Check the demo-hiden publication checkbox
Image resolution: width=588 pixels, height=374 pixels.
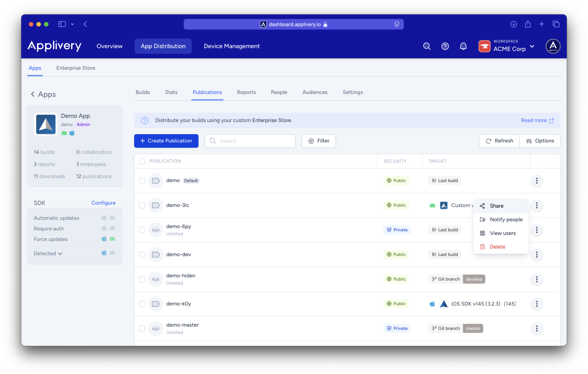coord(142,279)
